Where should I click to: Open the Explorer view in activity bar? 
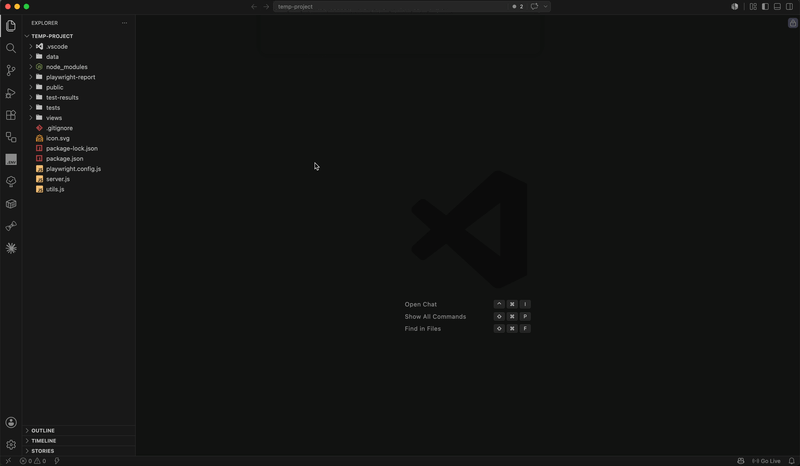[x=11, y=26]
